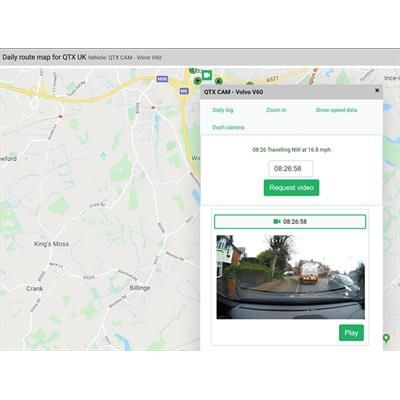
Task: Select the green arrow marker right of camera marker
Action: 218,81
